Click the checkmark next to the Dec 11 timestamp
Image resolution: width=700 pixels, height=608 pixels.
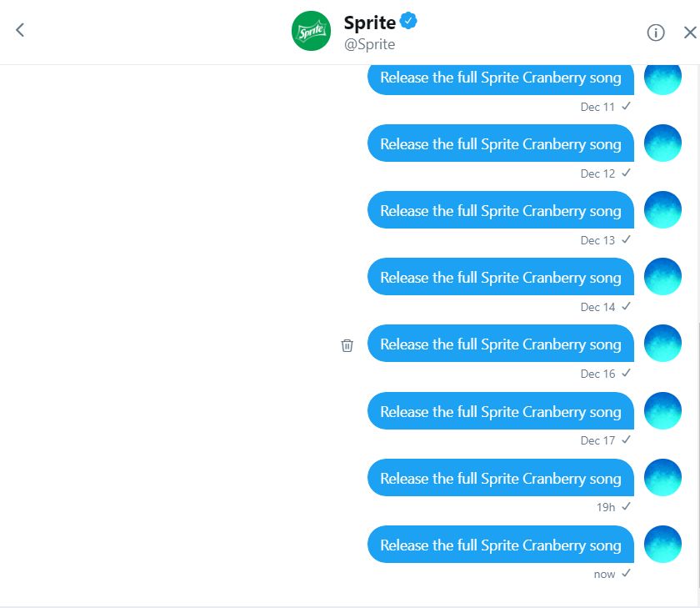coord(627,107)
